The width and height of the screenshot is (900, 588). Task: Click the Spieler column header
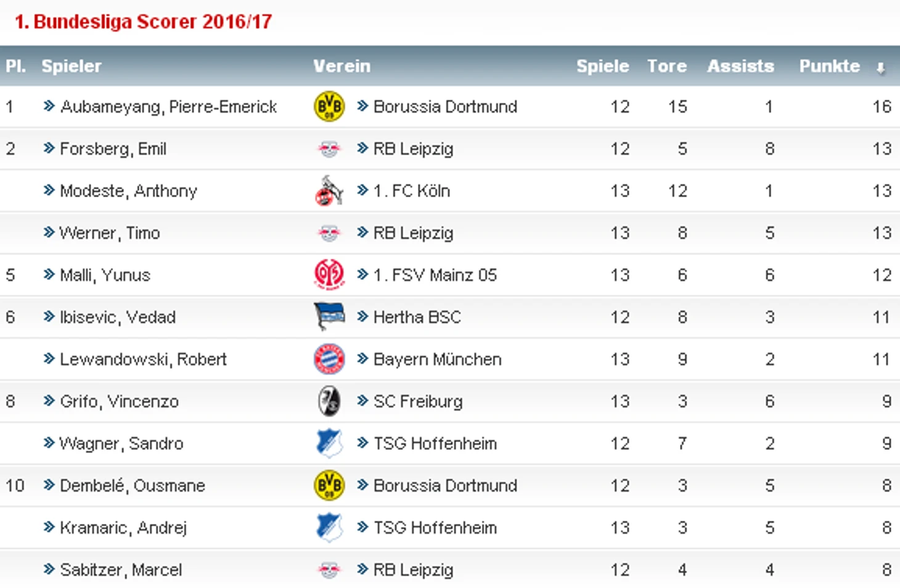[71, 66]
